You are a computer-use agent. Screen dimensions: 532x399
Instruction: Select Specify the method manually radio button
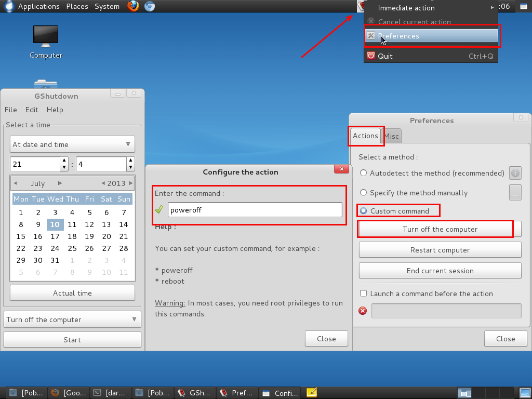(x=363, y=193)
